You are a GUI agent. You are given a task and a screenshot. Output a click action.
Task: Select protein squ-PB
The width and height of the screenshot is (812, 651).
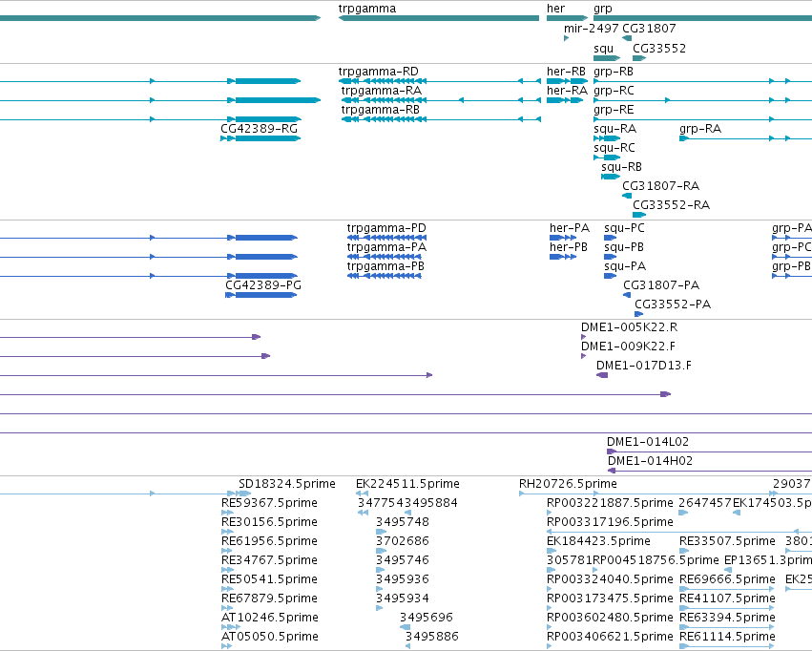pos(624,247)
